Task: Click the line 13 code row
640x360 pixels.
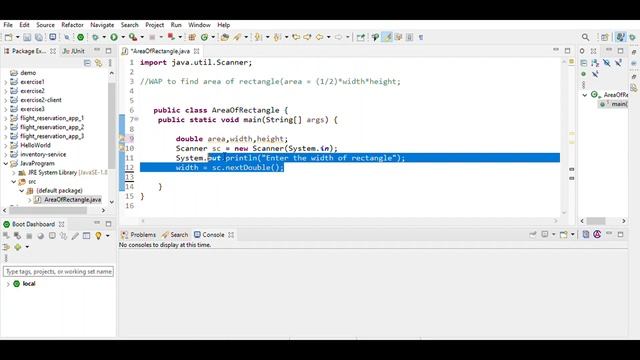Action: tap(350, 177)
